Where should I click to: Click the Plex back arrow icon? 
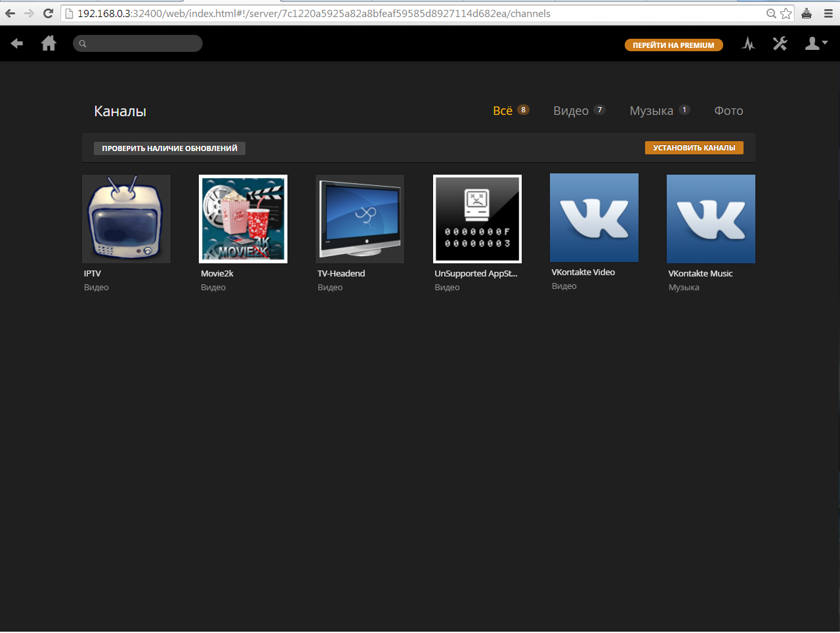(x=17, y=43)
